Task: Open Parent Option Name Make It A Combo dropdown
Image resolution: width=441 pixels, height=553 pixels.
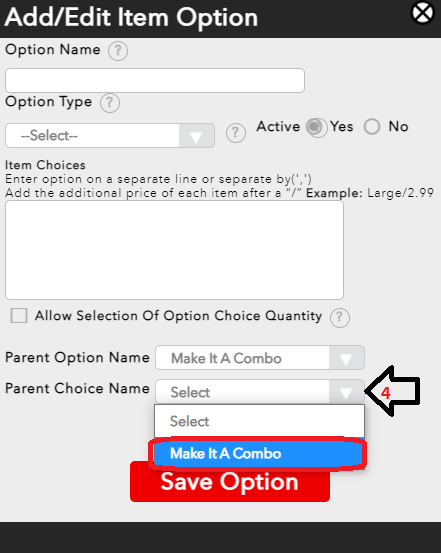Action: pos(260,358)
